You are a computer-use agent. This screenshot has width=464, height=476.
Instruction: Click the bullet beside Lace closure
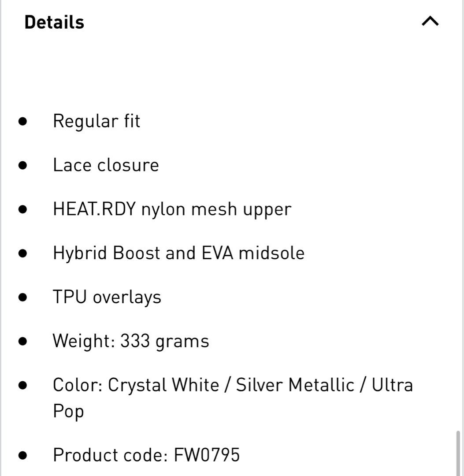[x=22, y=165]
